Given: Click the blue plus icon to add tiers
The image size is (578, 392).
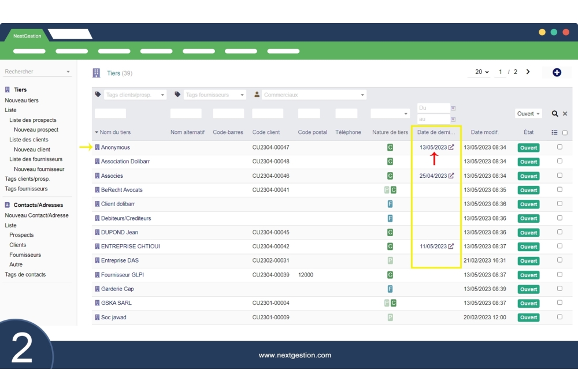Looking at the screenshot, I should [x=557, y=72].
